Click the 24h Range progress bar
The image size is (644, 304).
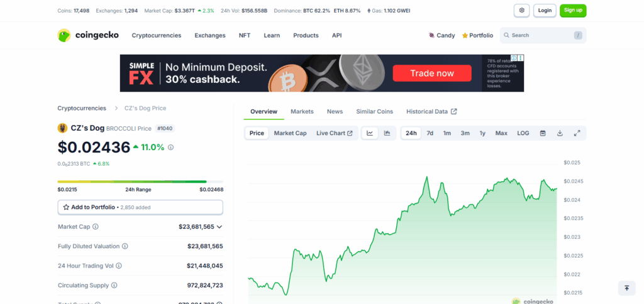coord(140,182)
